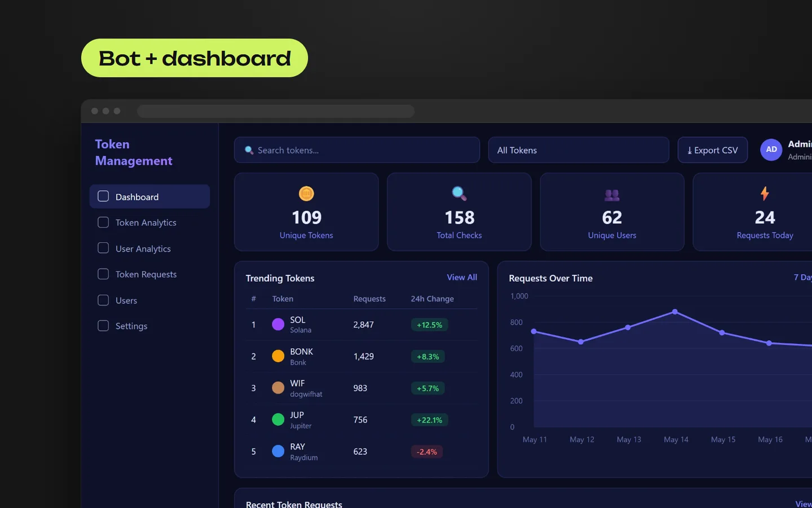Viewport: 812px width, 508px height.
Task: Click the Users box icon in sidebar
Action: pos(103,300)
